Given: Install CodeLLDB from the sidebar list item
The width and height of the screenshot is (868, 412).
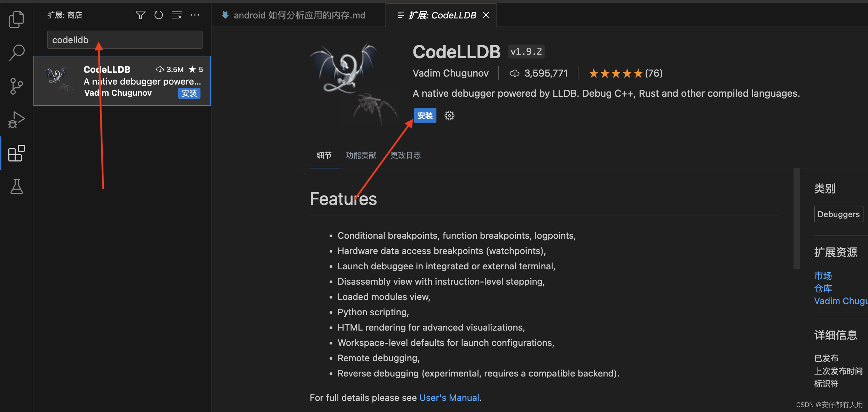Looking at the screenshot, I should click(189, 93).
